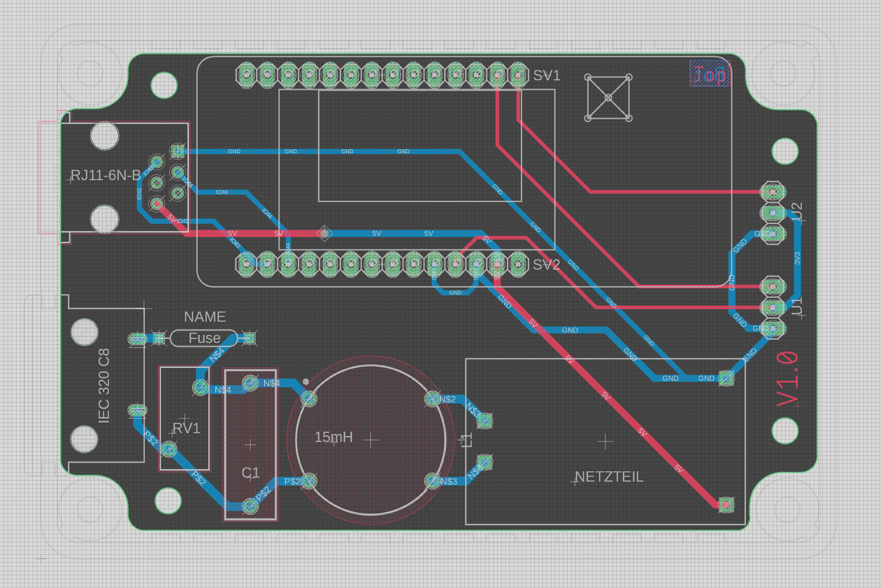Click the SV1 header label
Viewport: 881px width, 588px height.
pyautogui.click(x=546, y=76)
